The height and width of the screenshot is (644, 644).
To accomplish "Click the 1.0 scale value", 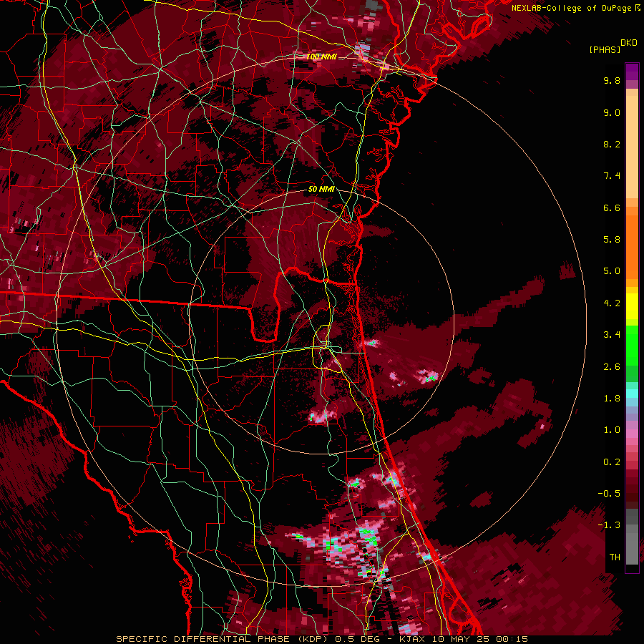I will click(x=612, y=430).
